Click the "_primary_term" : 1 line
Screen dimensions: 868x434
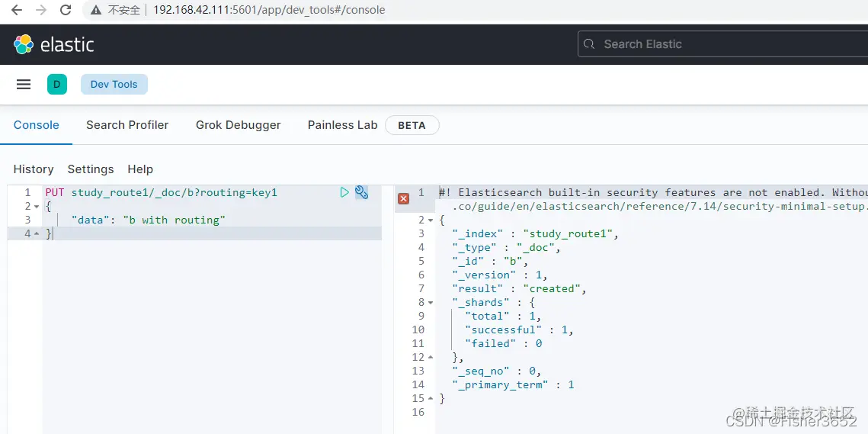pos(513,384)
